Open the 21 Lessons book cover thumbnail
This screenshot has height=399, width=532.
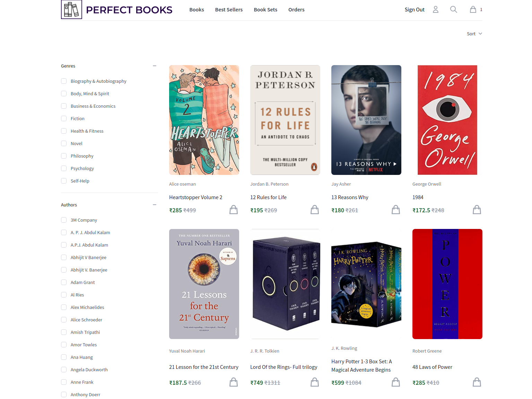point(204,284)
